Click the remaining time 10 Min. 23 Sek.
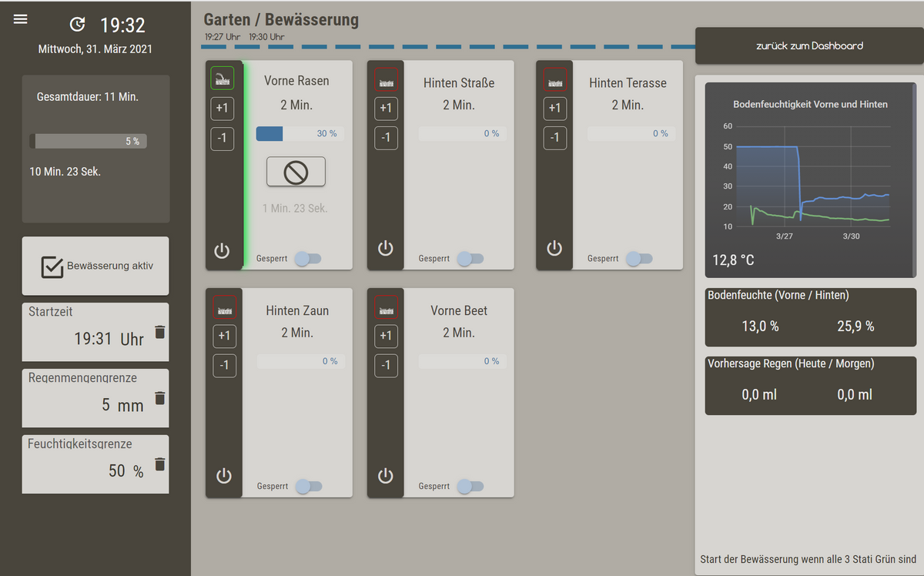Screen dimensions: 924x576 pos(65,172)
